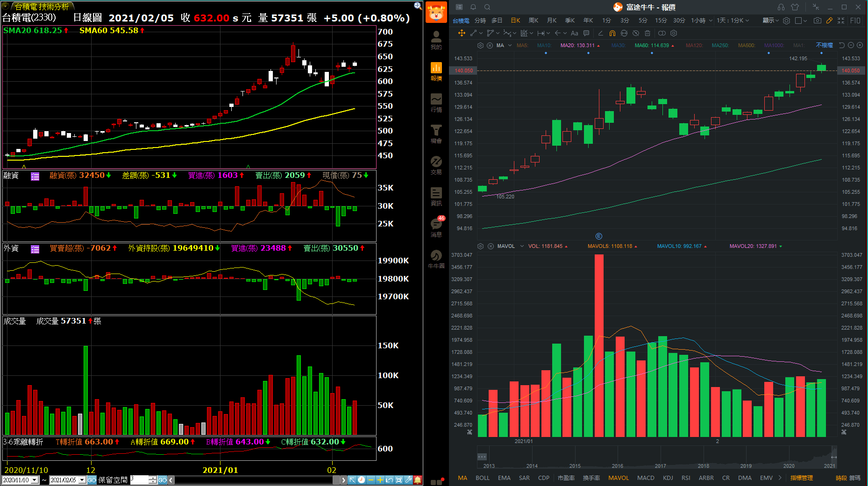
Task: Click the left chart horizontal scrollbar
Action: pyautogui.click(x=257, y=480)
